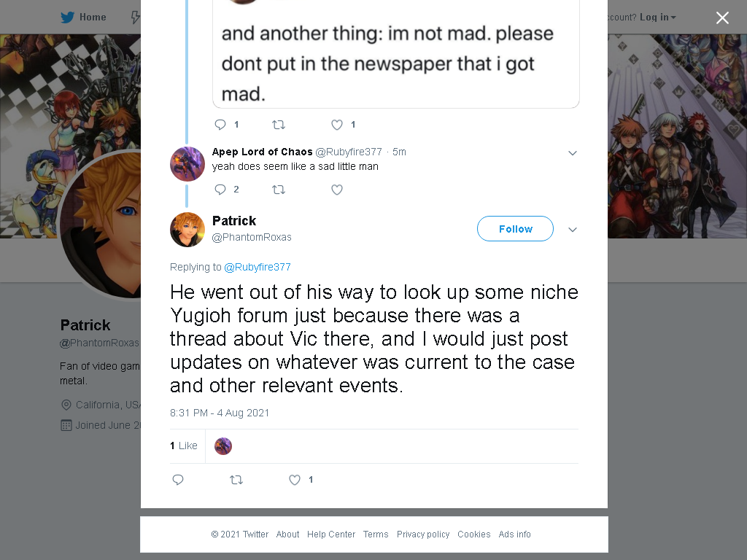Retweet the quoted newspaper tweet
Viewport: 747px width, 560px height.
279,125
